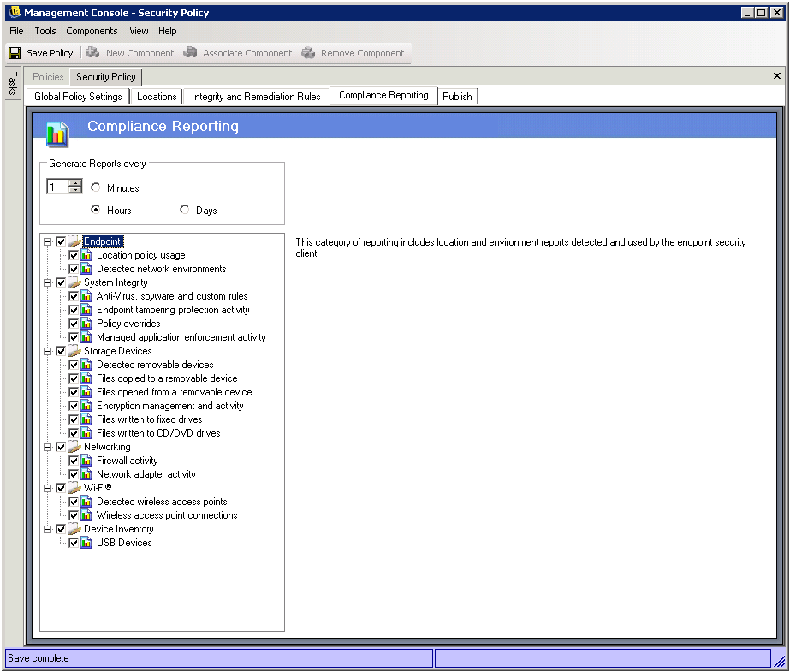Uncheck the System Integrity category checkbox
This screenshot has width=790, height=672.
pos(61,282)
